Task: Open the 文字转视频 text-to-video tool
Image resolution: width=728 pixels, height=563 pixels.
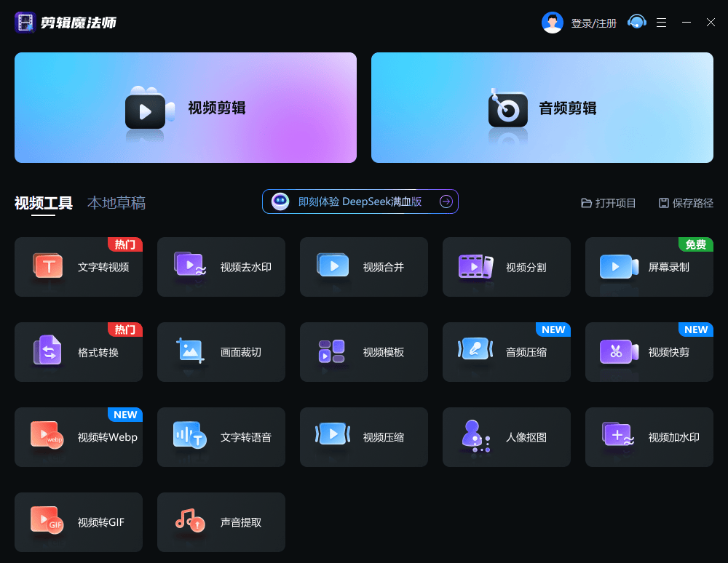Action: tap(79, 267)
